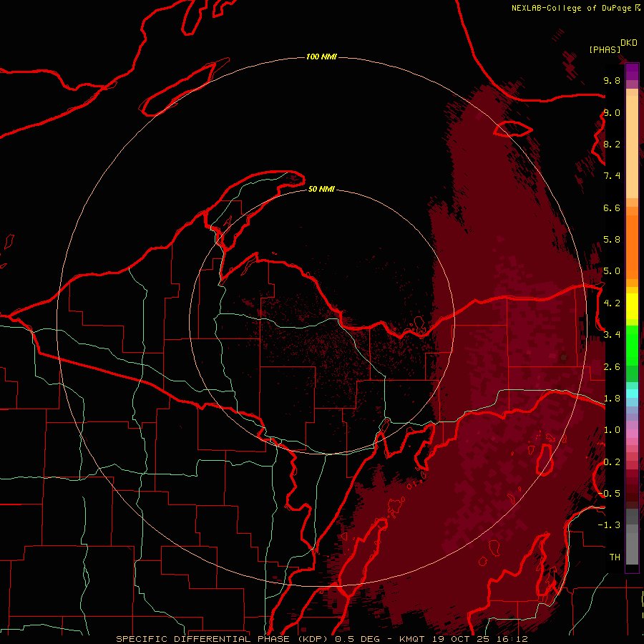The height and width of the screenshot is (644, 644).
Task: Pick the purple top color bar segment
Action: tap(632, 72)
